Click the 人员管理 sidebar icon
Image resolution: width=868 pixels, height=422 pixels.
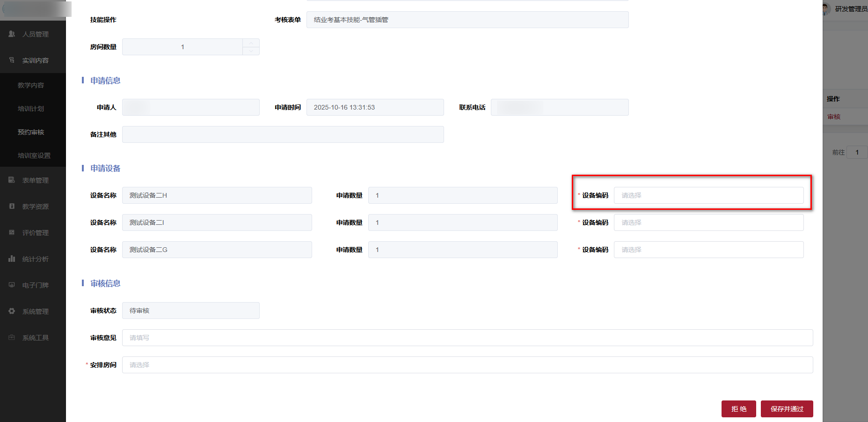point(12,34)
